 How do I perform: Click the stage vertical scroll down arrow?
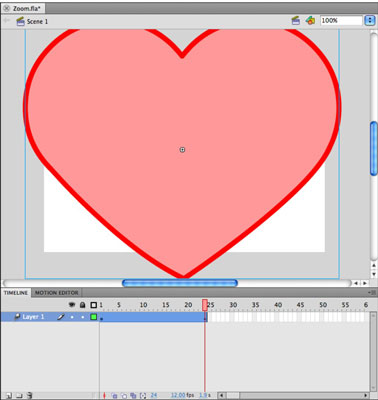point(374,274)
